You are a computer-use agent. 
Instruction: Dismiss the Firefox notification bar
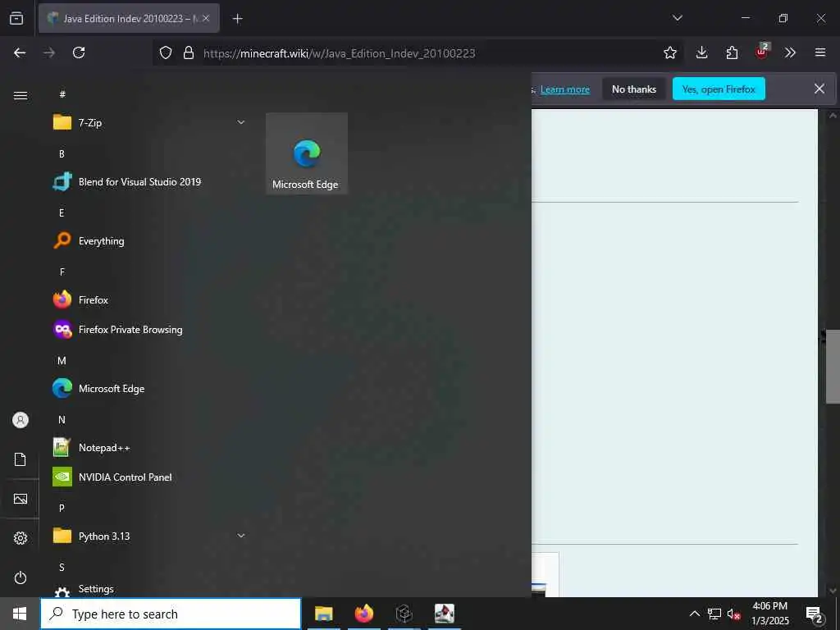(x=819, y=89)
